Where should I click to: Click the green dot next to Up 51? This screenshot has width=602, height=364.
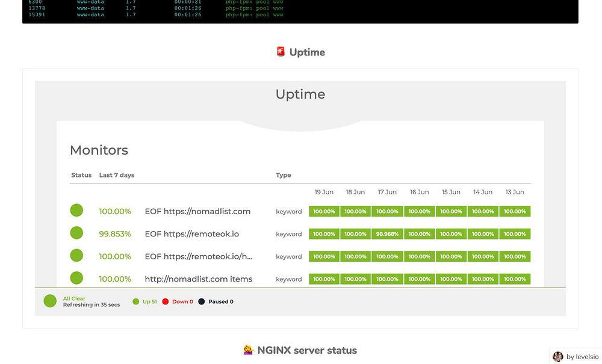click(x=135, y=301)
